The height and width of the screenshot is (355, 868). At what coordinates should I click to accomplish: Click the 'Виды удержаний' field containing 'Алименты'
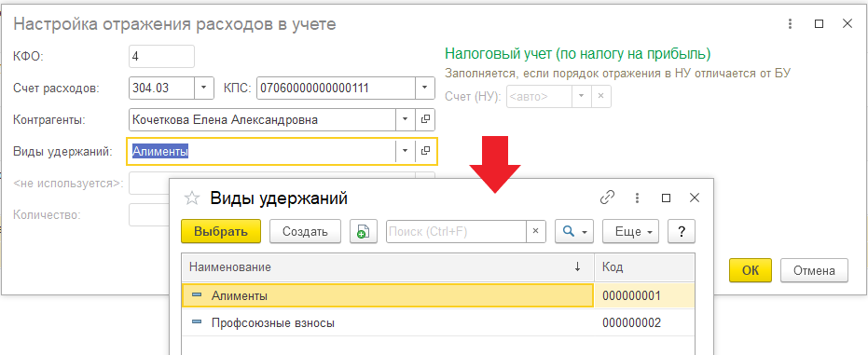coord(261,150)
